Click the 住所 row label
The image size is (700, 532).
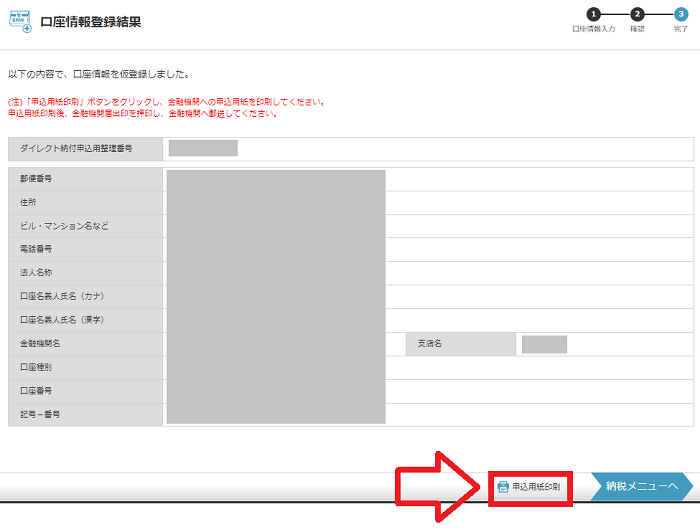[28, 202]
